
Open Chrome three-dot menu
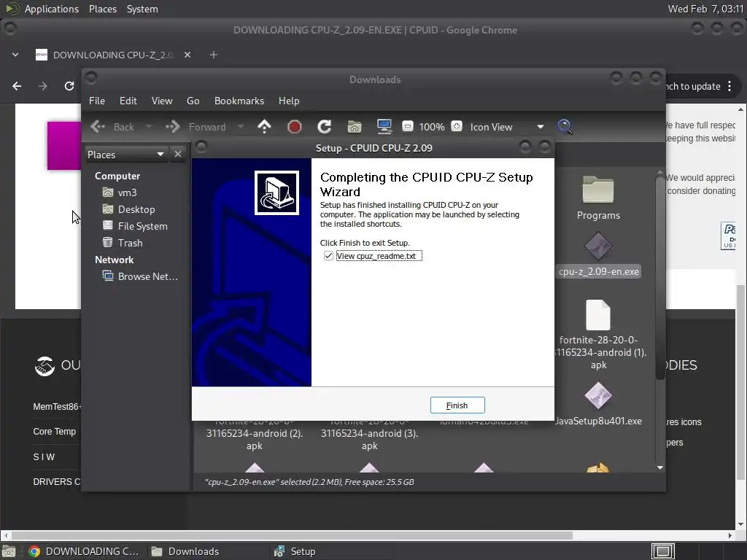(729, 86)
